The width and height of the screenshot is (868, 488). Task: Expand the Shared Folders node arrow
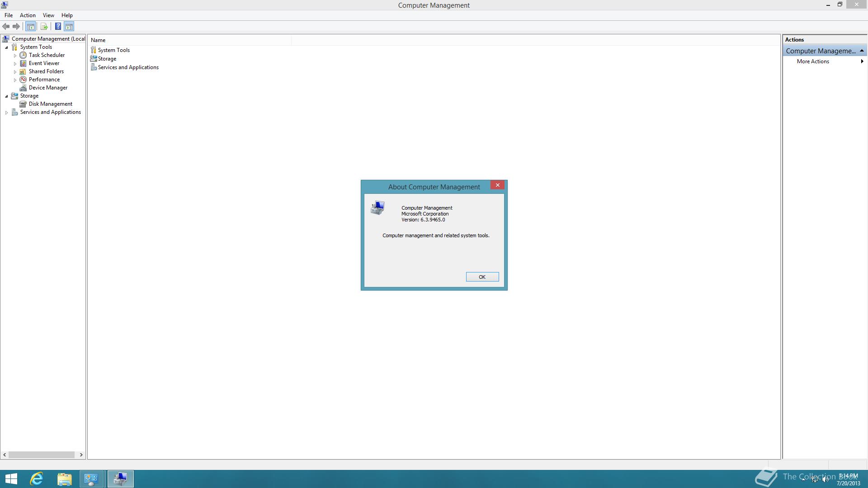pos(15,72)
